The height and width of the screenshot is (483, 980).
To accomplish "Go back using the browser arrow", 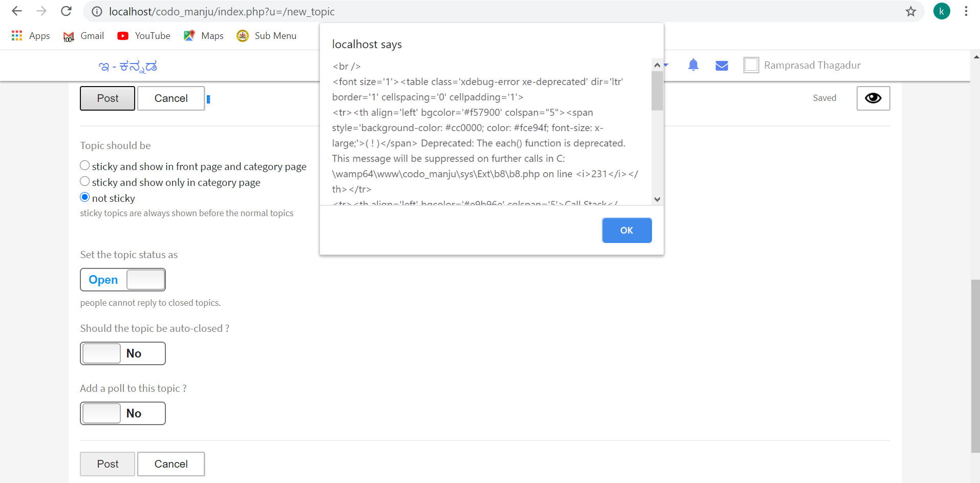I will click(17, 11).
